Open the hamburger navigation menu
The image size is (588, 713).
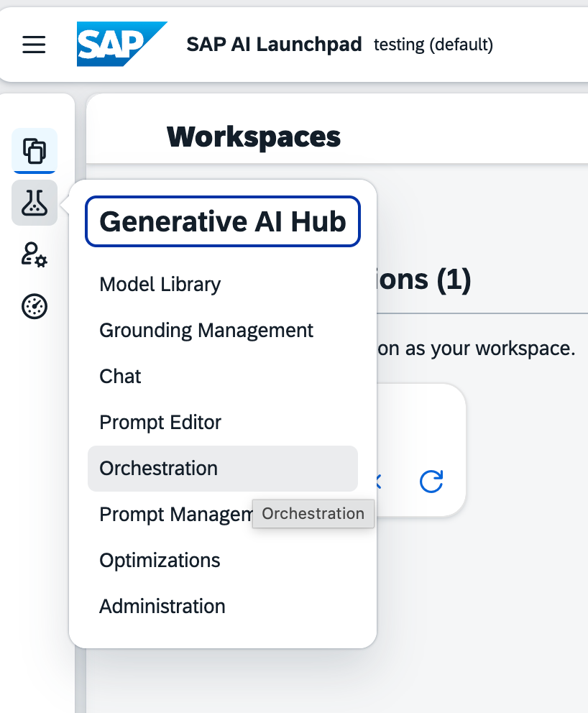(34, 45)
